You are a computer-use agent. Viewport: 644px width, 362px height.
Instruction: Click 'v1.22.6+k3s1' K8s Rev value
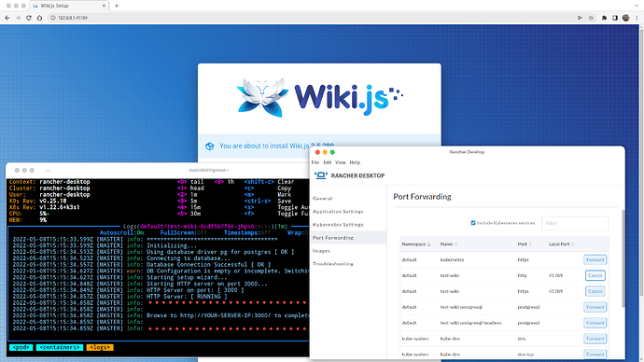[60, 207]
